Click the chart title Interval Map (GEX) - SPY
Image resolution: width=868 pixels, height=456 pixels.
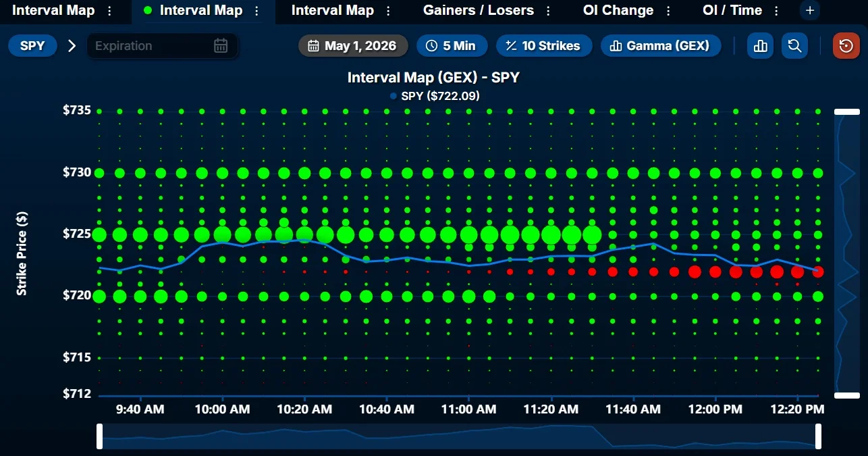pyautogui.click(x=433, y=77)
